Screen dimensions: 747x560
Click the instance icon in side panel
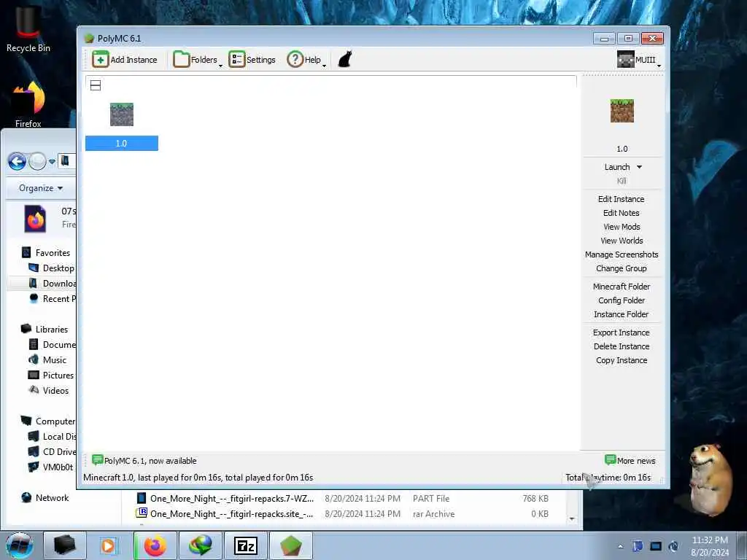(622, 111)
